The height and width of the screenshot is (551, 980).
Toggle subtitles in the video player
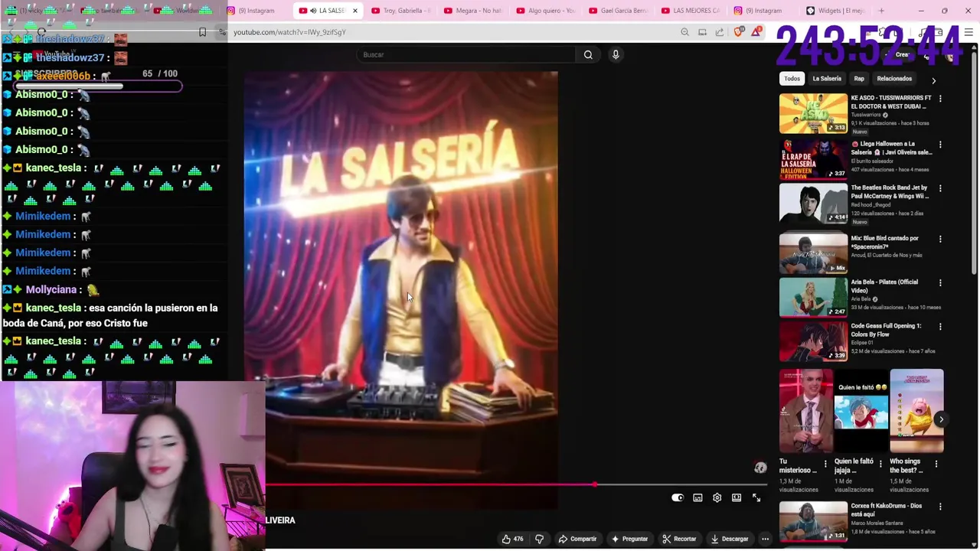697,497
